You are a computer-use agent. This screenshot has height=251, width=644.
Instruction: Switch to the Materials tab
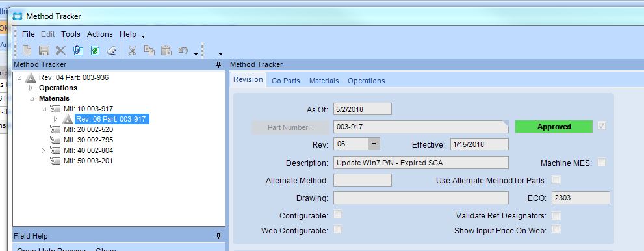click(x=324, y=81)
